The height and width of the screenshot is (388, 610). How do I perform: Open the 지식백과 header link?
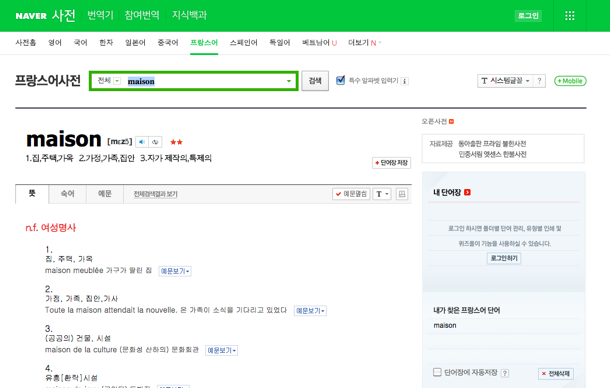(x=189, y=15)
